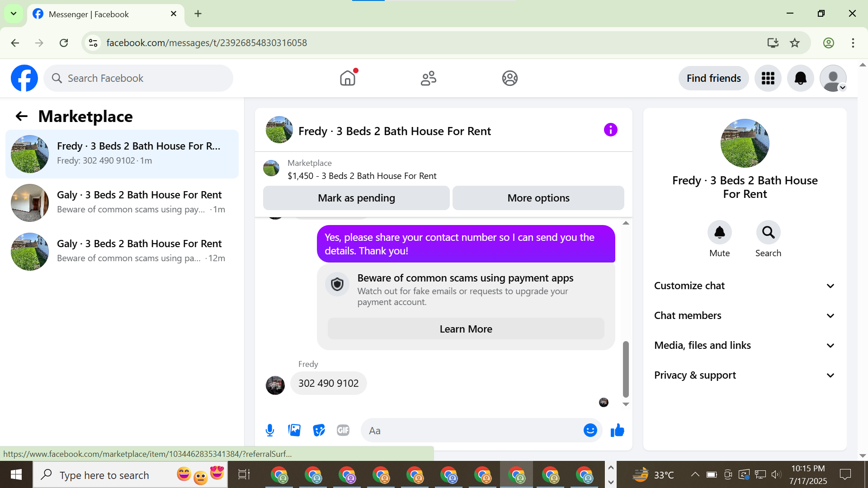868x488 pixels.
Task: View site information icon in address bar
Action: coord(93,43)
